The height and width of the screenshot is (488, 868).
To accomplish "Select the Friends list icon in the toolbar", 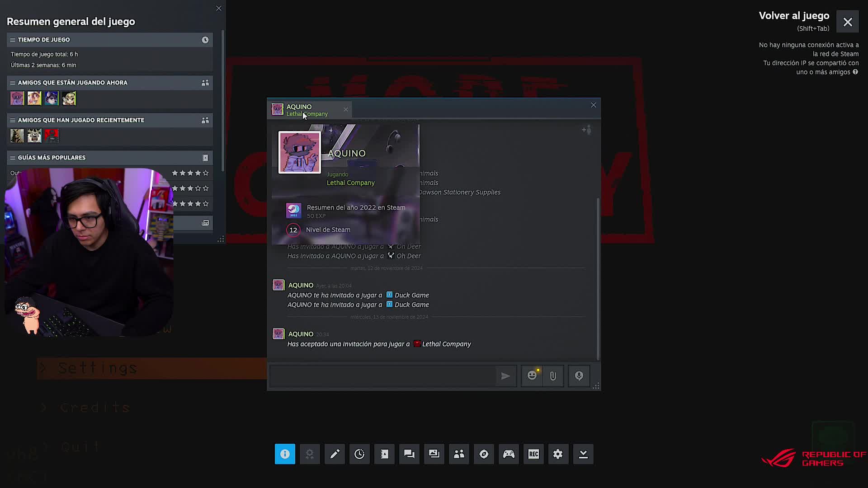I will point(459,454).
